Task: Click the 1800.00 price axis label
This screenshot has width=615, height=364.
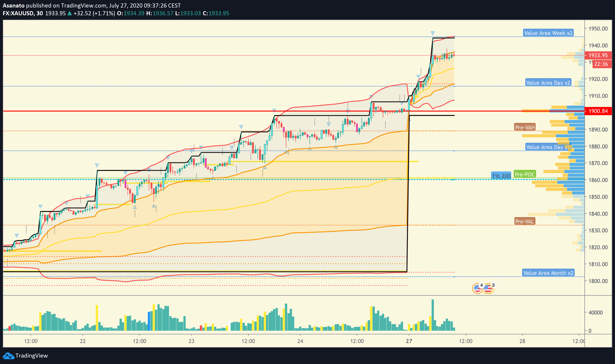Action: coord(598,281)
